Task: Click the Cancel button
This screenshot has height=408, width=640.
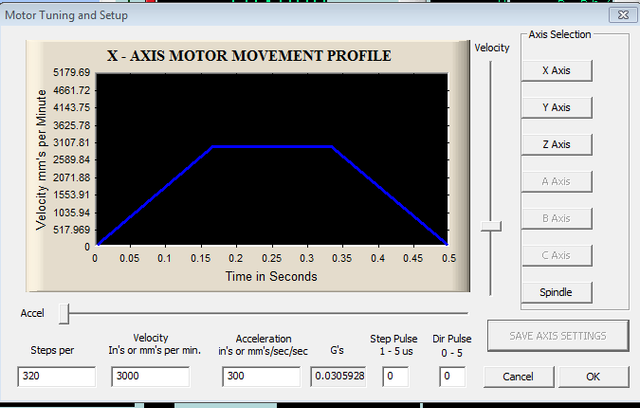Action: [x=518, y=377]
